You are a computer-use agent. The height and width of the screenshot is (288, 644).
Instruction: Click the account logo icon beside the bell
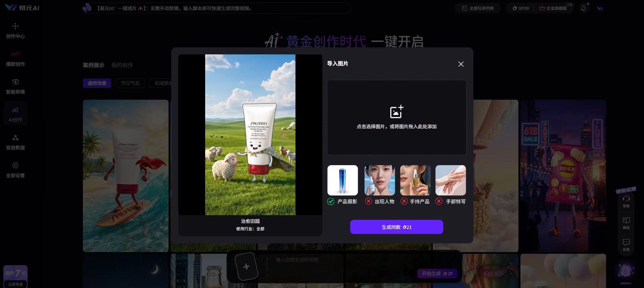click(x=600, y=8)
